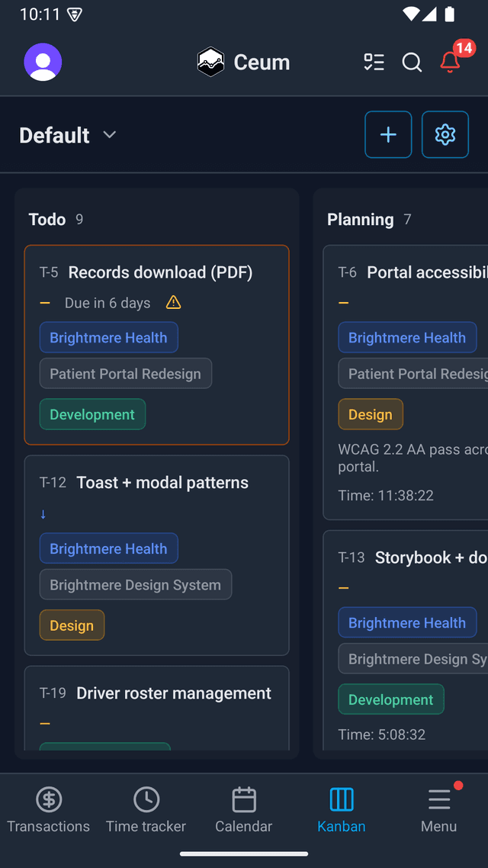Tap Time: 5:08:32 on Storybook card
The width and height of the screenshot is (488, 868).
coord(382,735)
